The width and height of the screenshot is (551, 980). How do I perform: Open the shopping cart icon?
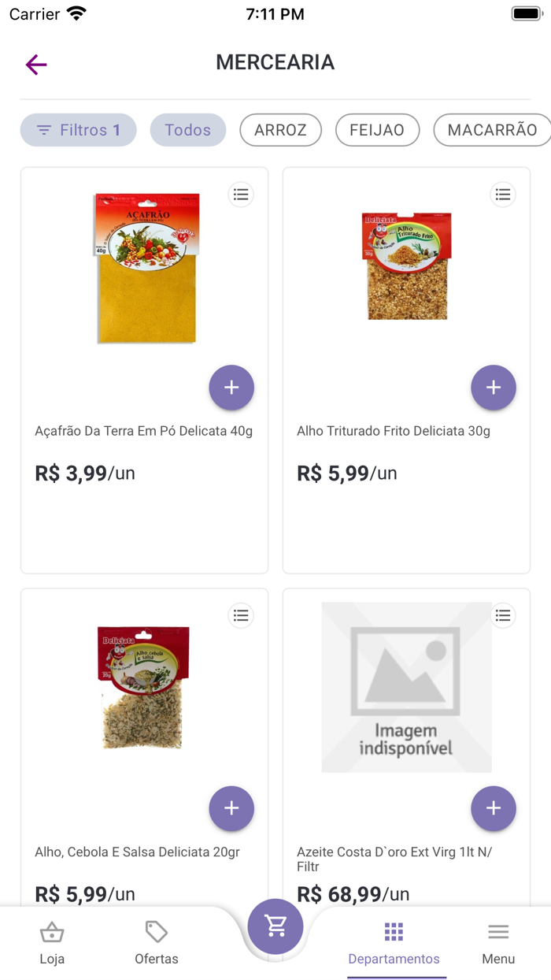[x=275, y=928]
